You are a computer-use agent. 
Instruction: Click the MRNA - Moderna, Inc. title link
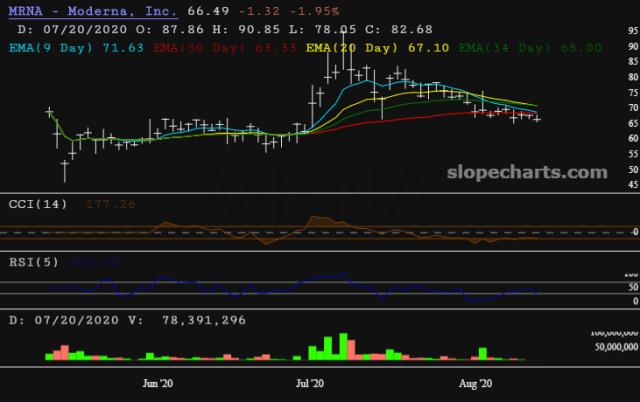(x=93, y=13)
